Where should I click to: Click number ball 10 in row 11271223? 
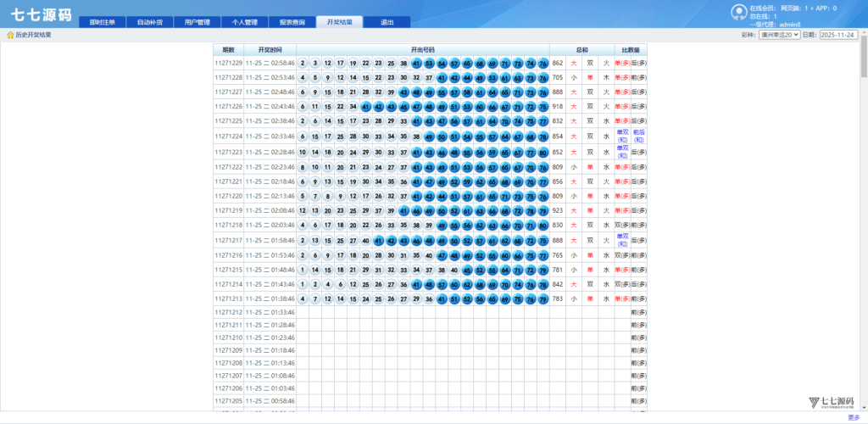[x=303, y=153]
